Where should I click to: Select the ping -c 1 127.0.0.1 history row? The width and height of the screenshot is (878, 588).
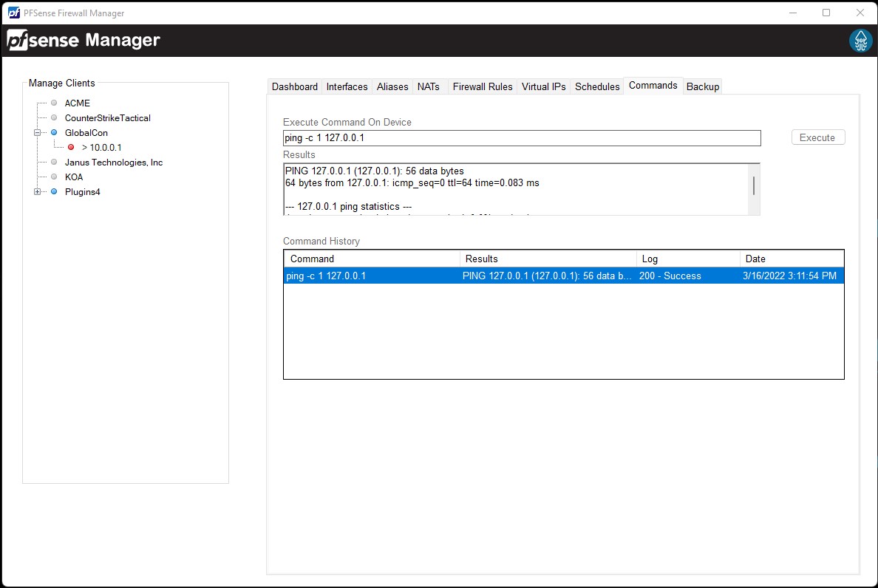coord(564,276)
